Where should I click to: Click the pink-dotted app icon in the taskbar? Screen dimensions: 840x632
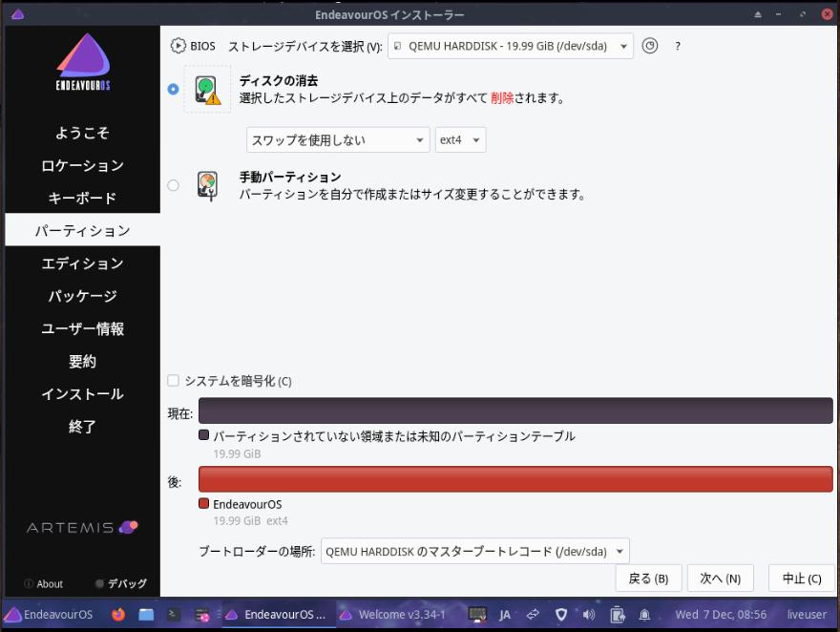pos(202,615)
